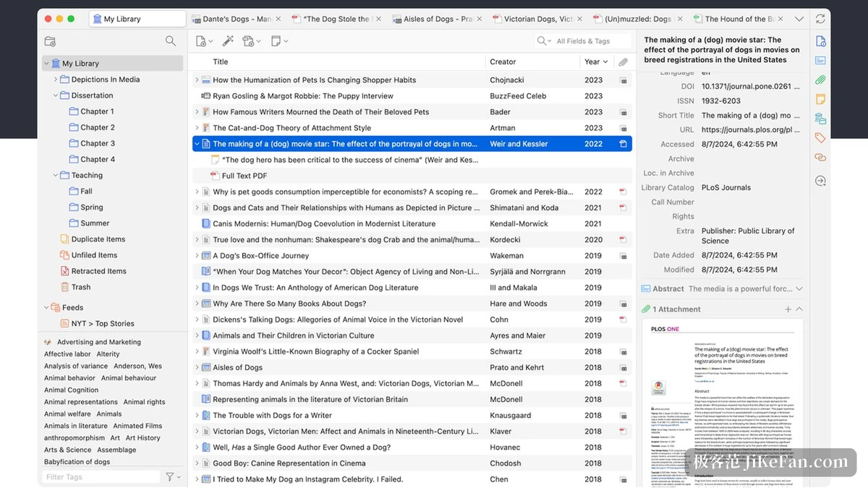This screenshot has height=488, width=868.
Task: Click PDF icon on Cohn row
Action: click(x=623, y=320)
